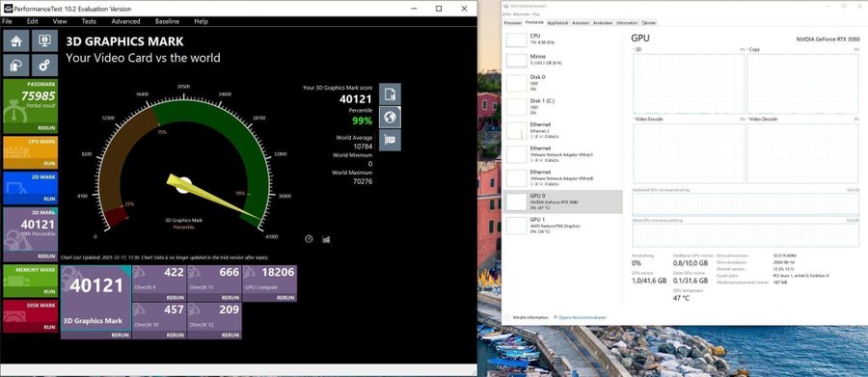Switch to gauge view icon under chart

pyautogui.click(x=309, y=238)
